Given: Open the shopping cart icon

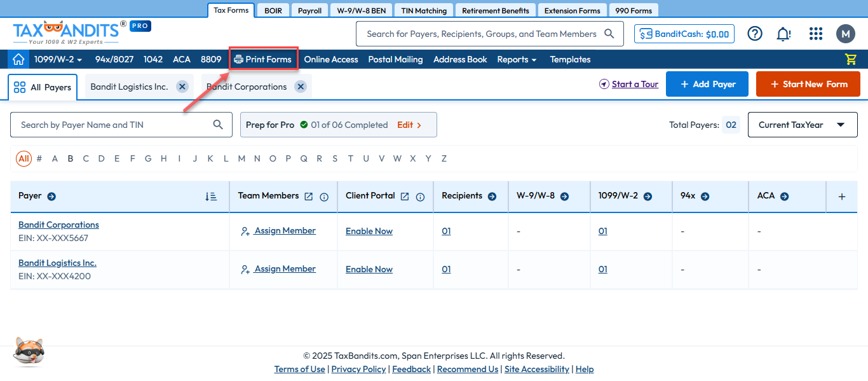Looking at the screenshot, I should click(850, 59).
